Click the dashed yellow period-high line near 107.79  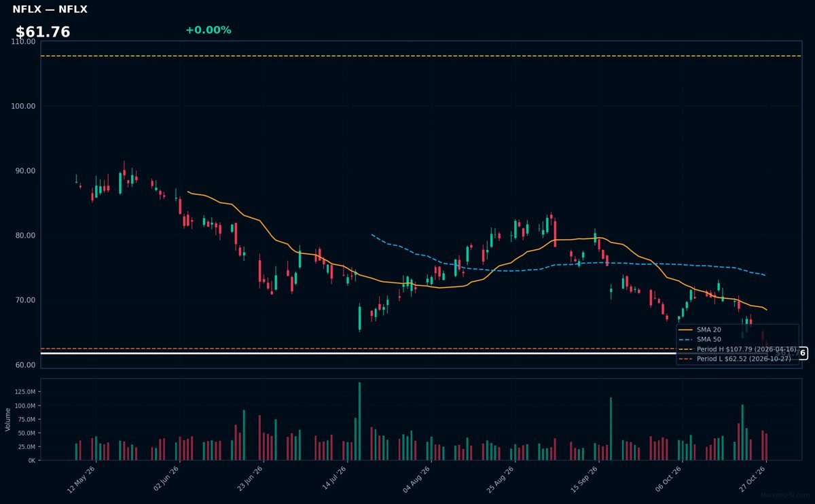coord(421,56)
